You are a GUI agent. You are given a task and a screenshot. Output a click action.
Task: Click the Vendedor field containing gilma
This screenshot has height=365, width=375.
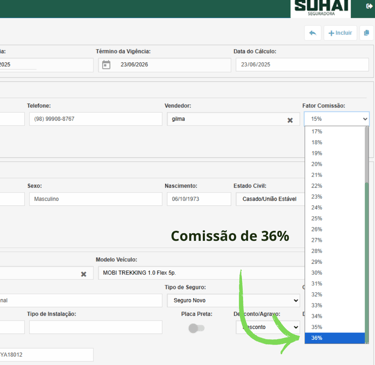click(x=233, y=119)
